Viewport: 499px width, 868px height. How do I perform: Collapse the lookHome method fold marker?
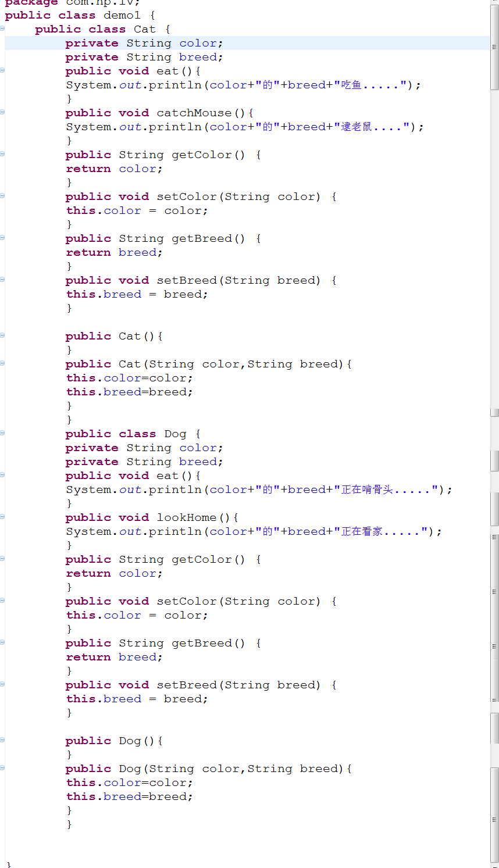coord(2,517)
